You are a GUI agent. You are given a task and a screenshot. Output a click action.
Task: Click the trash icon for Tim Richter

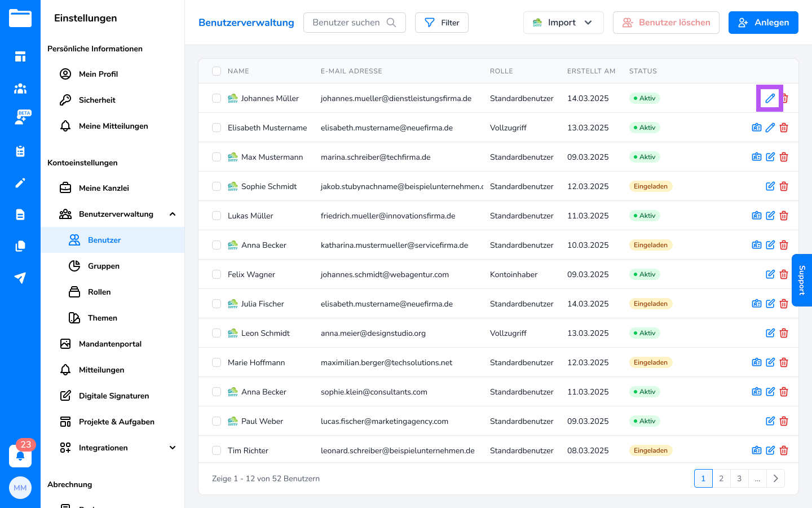pyautogui.click(x=784, y=450)
